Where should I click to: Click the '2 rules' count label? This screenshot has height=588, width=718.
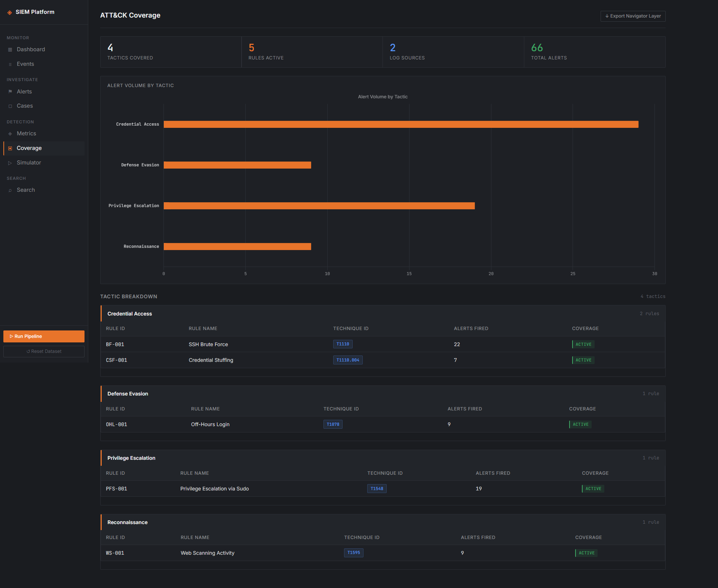click(650, 314)
